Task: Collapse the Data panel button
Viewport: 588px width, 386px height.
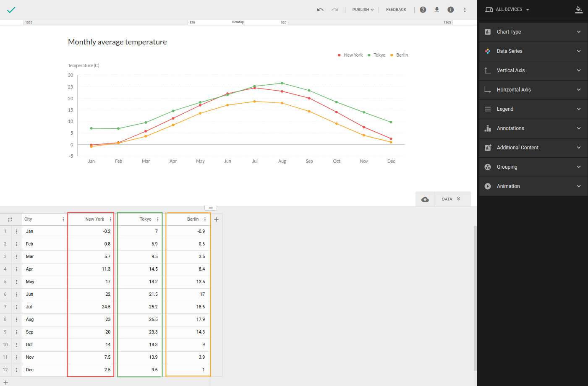Action: (452, 199)
